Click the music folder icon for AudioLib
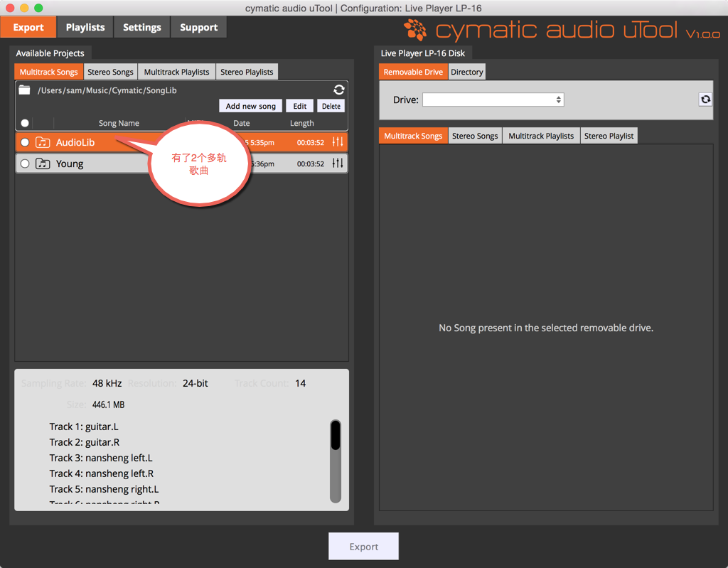Screen dimensions: 728x568 (x=43, y=142)
